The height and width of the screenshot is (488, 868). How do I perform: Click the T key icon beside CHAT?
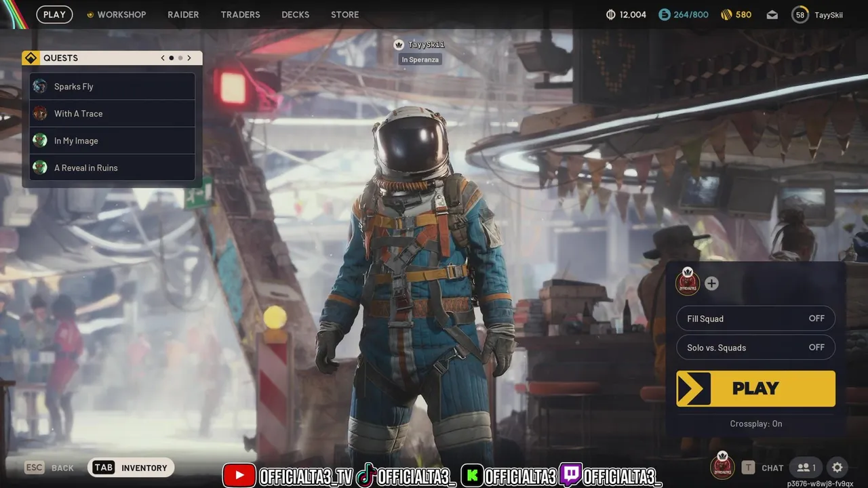click(x=748, y=468)
